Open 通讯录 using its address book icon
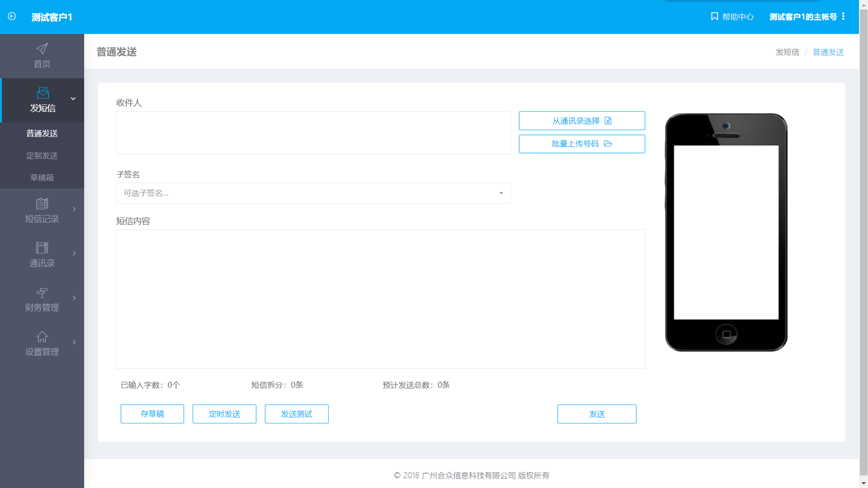 42,248
